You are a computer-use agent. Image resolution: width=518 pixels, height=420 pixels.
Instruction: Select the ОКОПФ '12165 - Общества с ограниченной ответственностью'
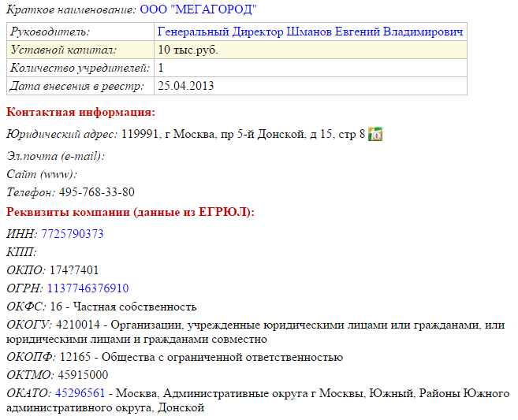tap(202, 357)
